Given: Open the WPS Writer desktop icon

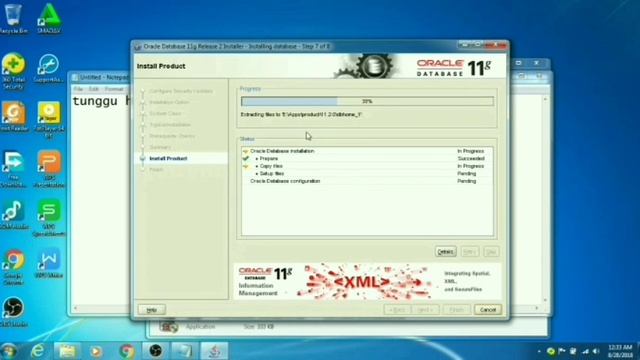Looking at the screenshot, I should click(49, 263).
